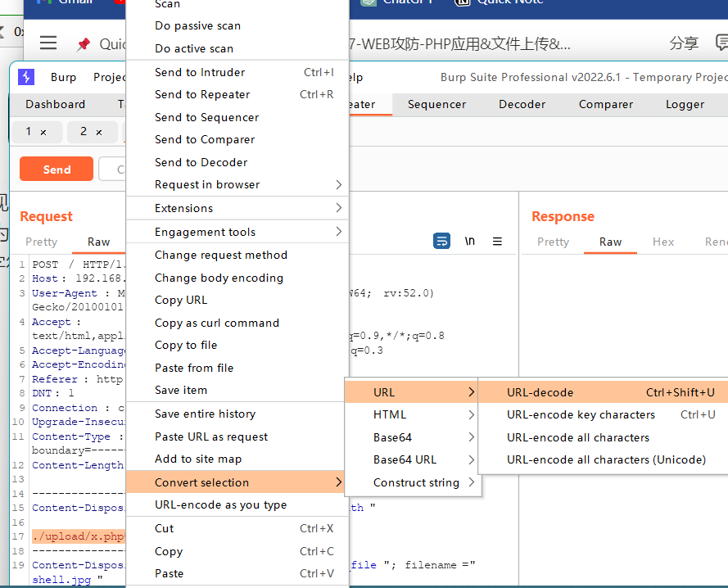Switch to the Sequencer tab
The height and width of the screenshot is (588, 728).
437,104
